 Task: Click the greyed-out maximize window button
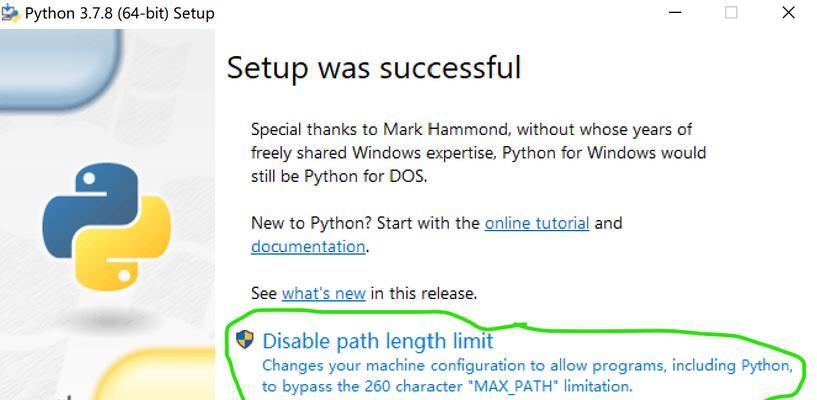coord(731,12)
